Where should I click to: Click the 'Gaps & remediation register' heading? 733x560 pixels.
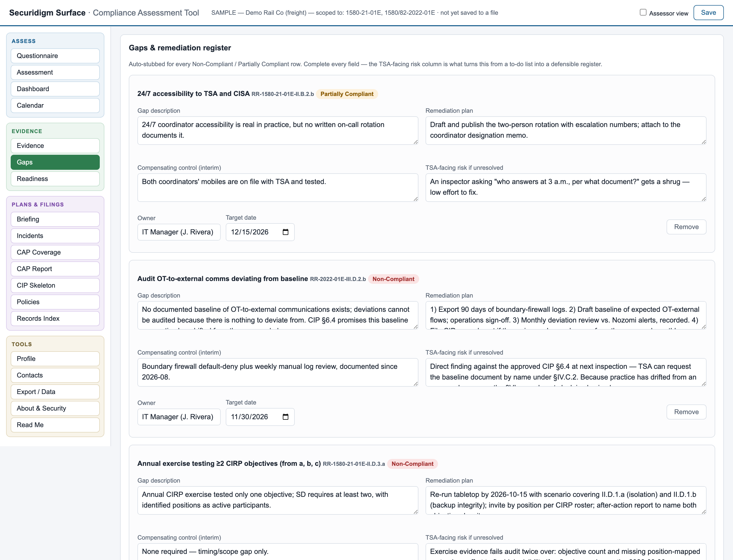click(x=180, y=48)
